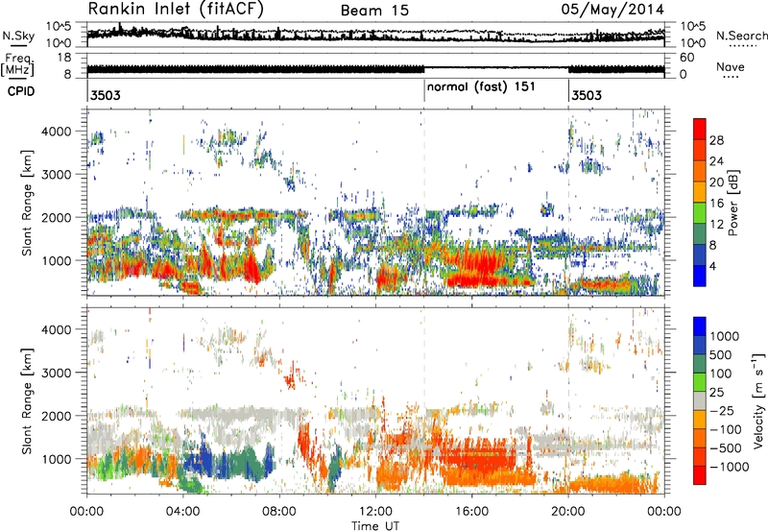768x532 pixels.
Task: Click the left '10^5' noise axis label
Action: click(59, 26)
